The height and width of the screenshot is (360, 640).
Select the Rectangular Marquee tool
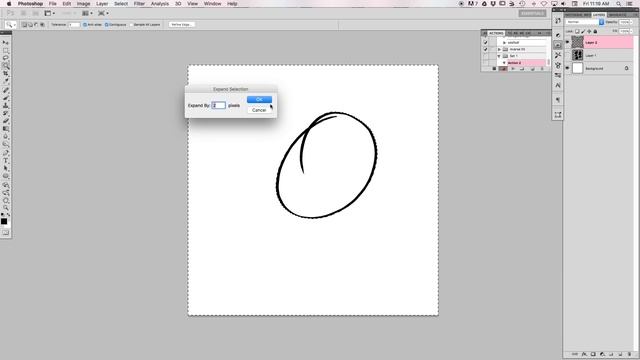pos(6,51)
